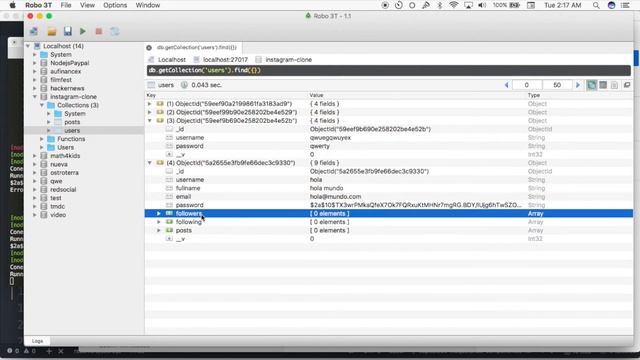This screenshot has width=640, height=360.
Task: Switch results to table view mode icon
Action: pyautogui.click(x=603, y=85)
